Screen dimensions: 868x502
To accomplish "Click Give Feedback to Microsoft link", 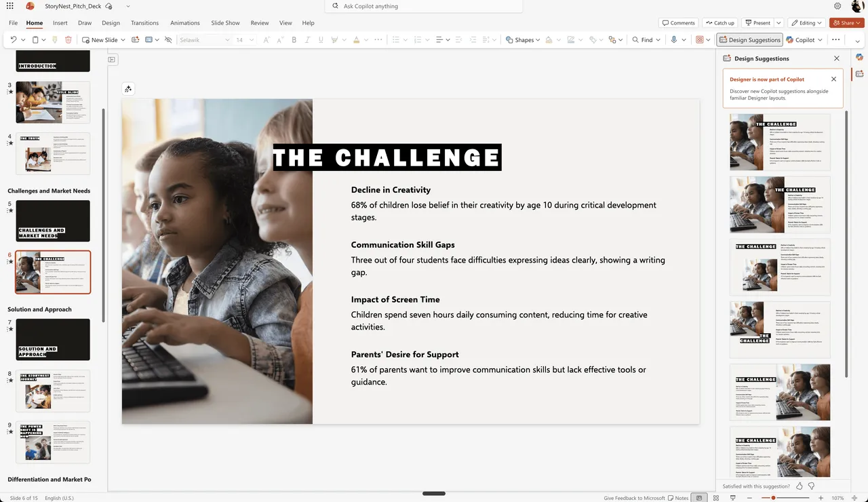I will (634, 498).
